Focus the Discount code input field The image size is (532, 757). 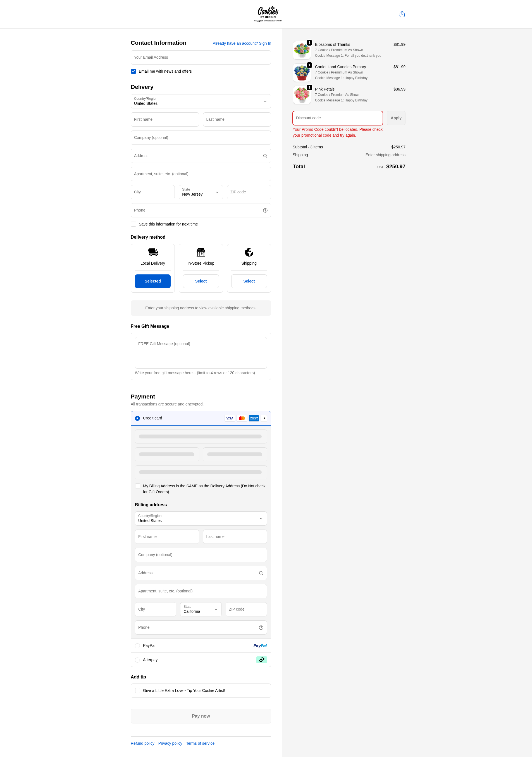click(337, 118)
